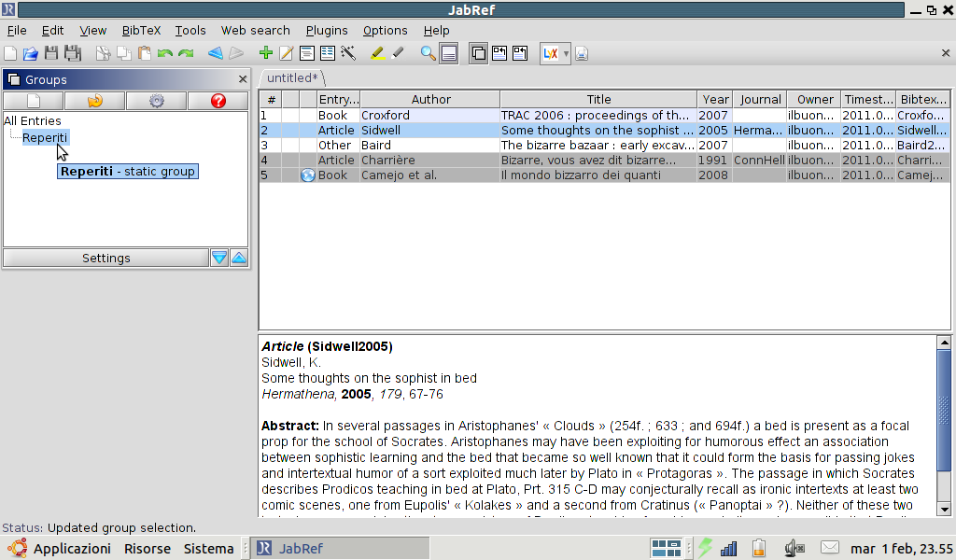956x560 pixels.
Task: Click the magnifying glass search icon
Action: pos(428,53)
